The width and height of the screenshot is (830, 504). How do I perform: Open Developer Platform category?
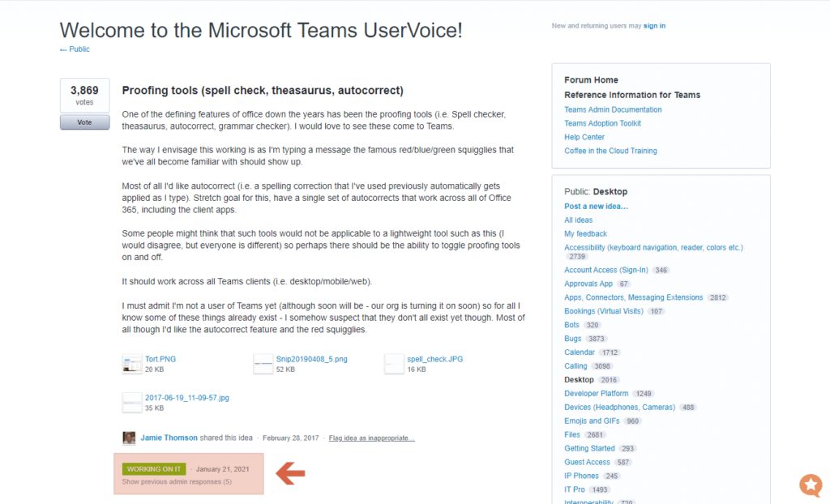click(596, 394)
